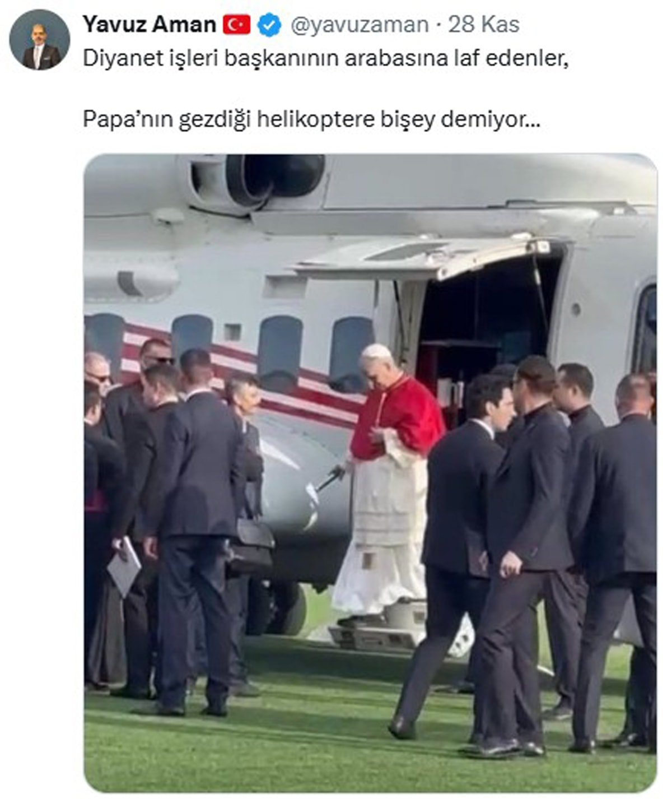Open the Yavuz Aman display name link

click(149, 25)
